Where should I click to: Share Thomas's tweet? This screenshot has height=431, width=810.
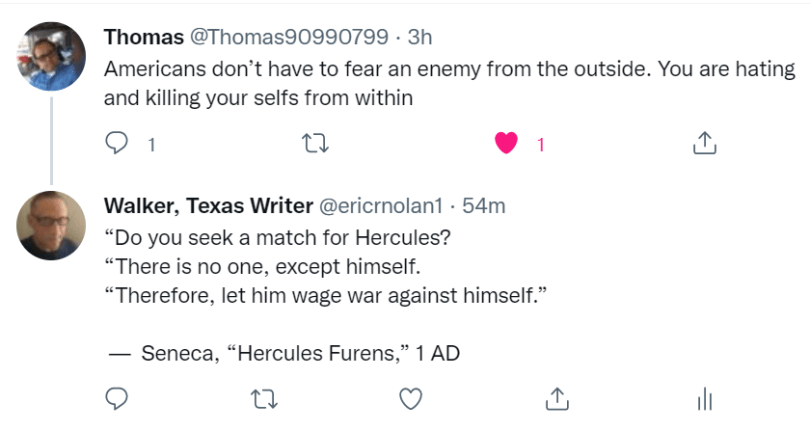pyautogui.click(x=704, y=144)
